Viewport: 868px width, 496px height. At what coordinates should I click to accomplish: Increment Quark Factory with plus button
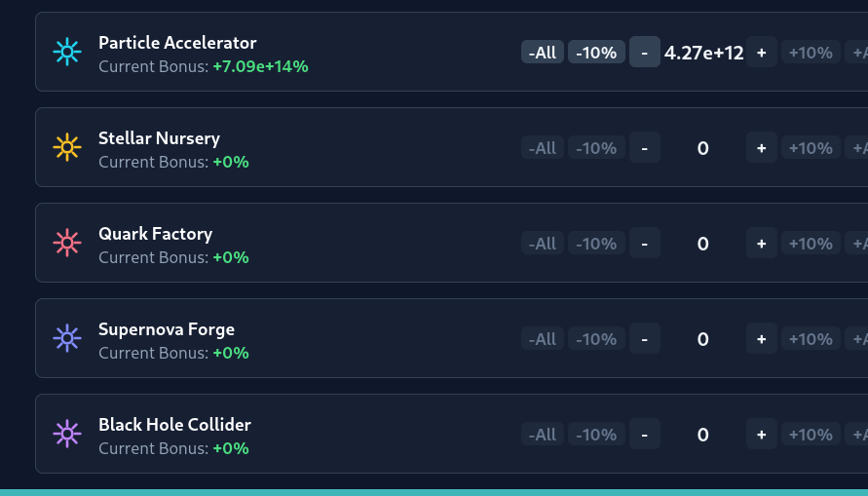pyautogui.click(x=762, y=244)
